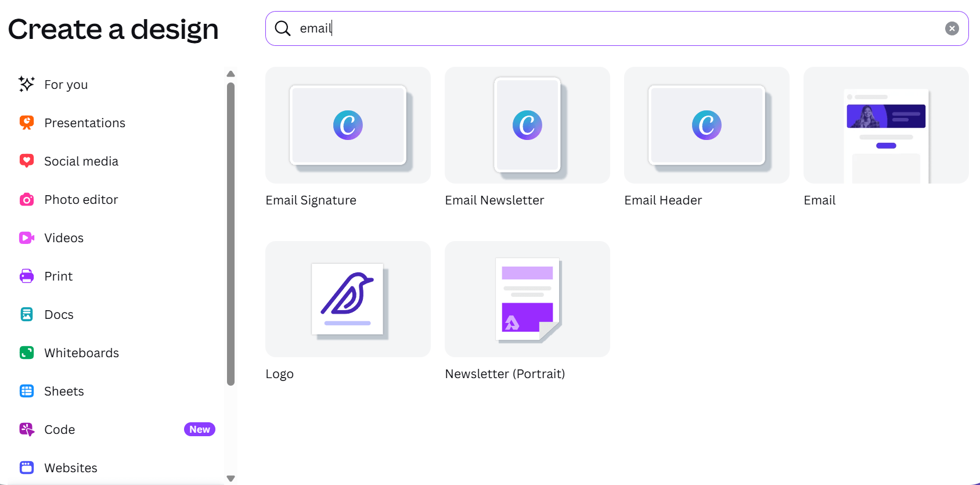Open the Whiteboards category label
This screenshot has height=485, width=980.
[x=82, y=353]
